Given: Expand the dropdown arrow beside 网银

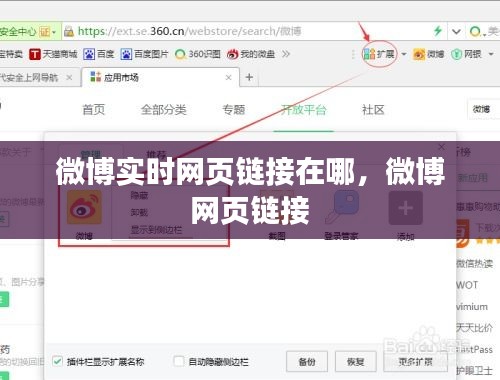Looking at the screenshot, I should (491, 54).
